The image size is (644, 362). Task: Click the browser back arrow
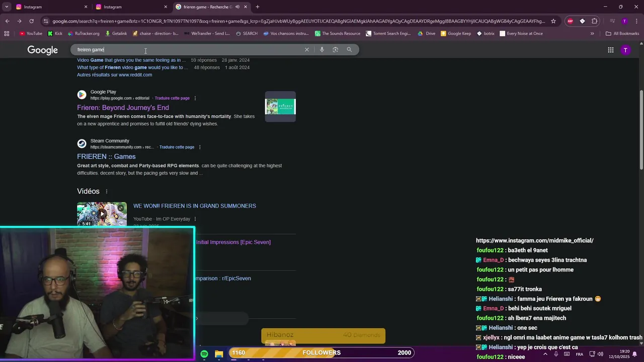7,21
